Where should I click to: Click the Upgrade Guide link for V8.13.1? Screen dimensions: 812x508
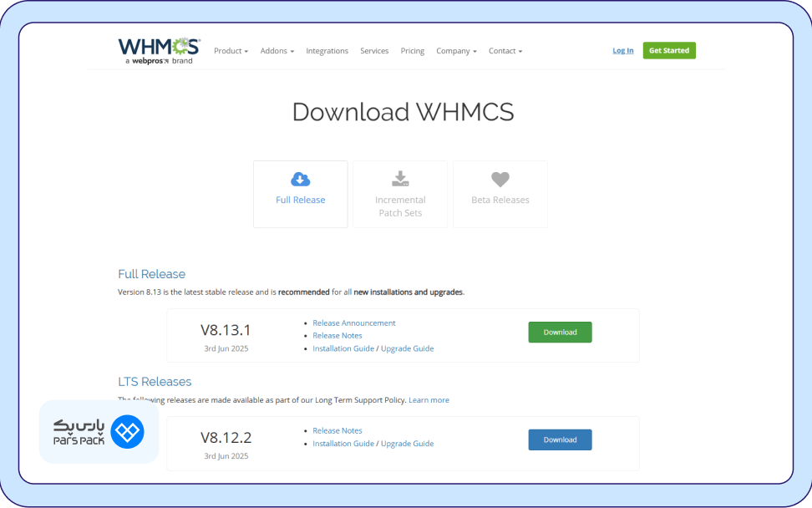pyautogui.click(x=407, y=348)
